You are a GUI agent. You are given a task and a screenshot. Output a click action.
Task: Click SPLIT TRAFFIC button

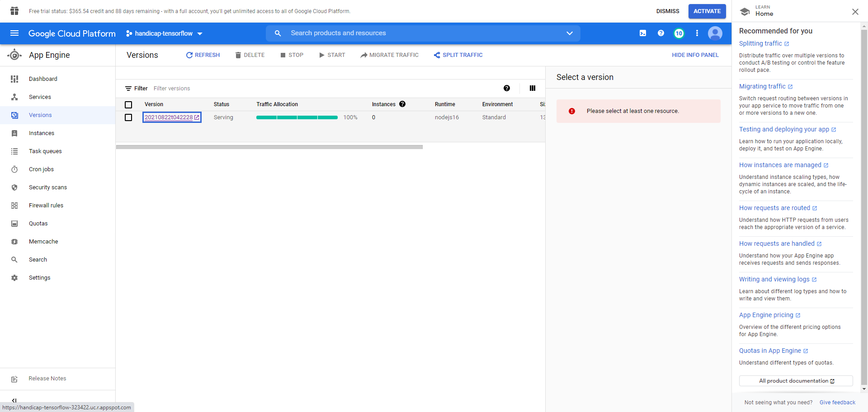458,55
